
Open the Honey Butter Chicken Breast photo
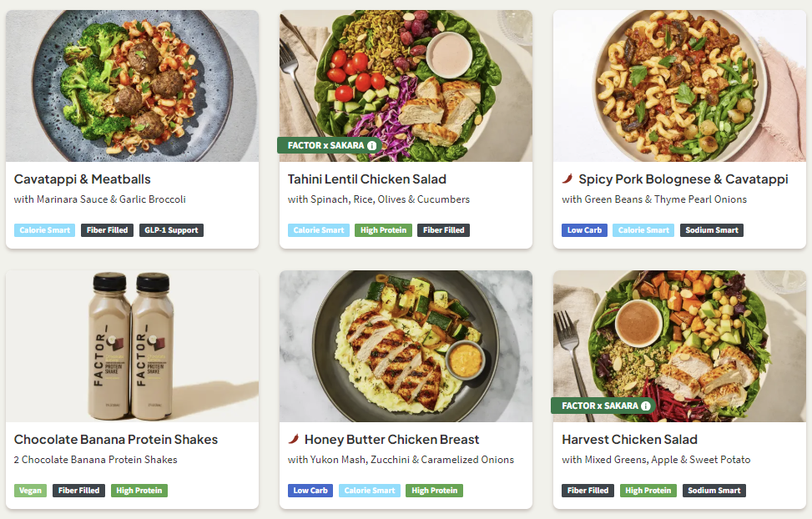click(406, 346)
